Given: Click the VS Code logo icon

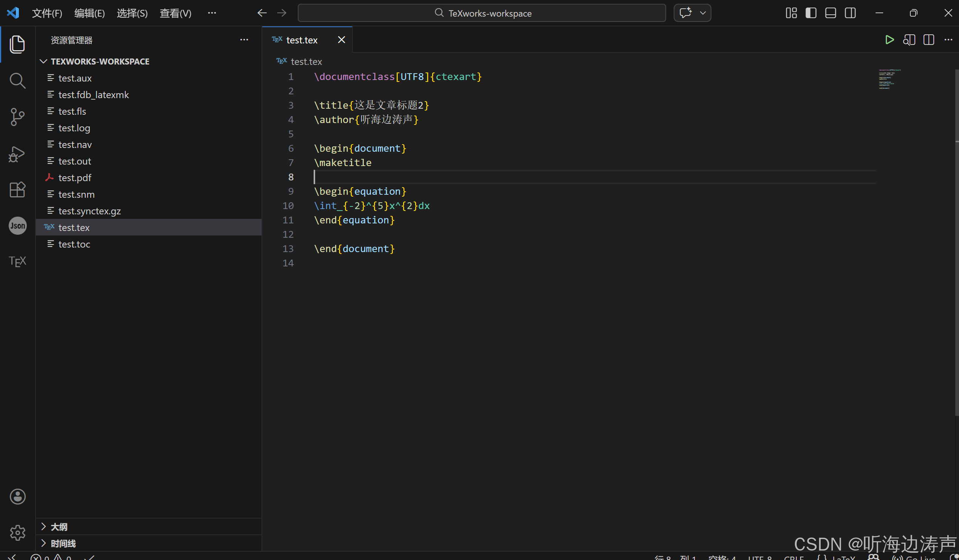Looking at the screenshot, I should tap(13, 13).
